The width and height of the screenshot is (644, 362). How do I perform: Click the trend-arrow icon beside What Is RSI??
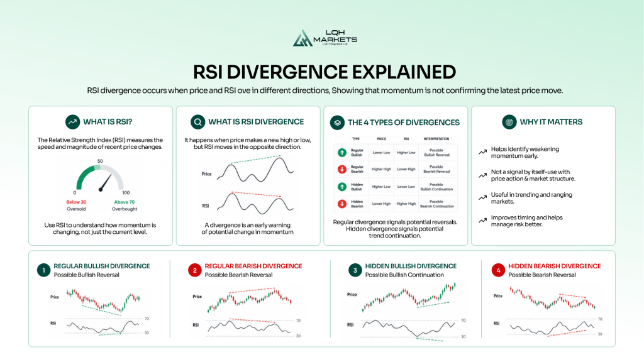73,122
